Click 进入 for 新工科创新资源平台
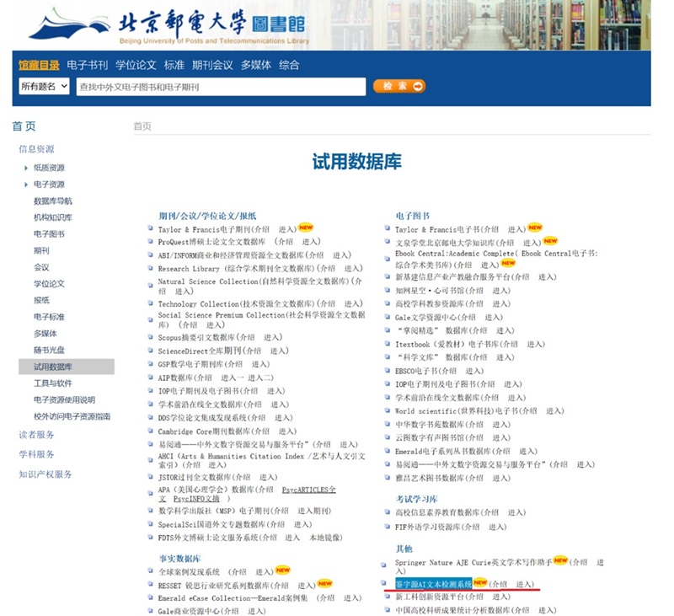 (x=500, y=597)
